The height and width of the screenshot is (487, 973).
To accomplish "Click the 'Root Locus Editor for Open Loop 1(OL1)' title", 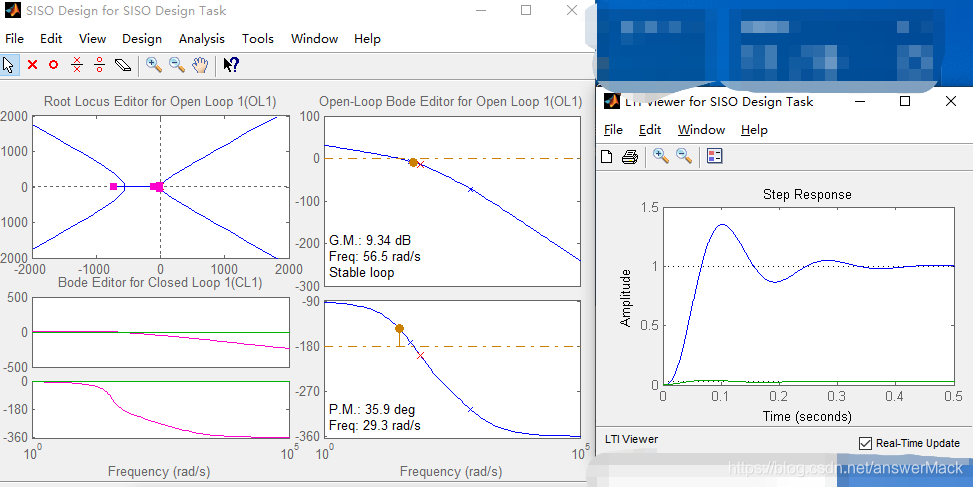I will 160,102.
